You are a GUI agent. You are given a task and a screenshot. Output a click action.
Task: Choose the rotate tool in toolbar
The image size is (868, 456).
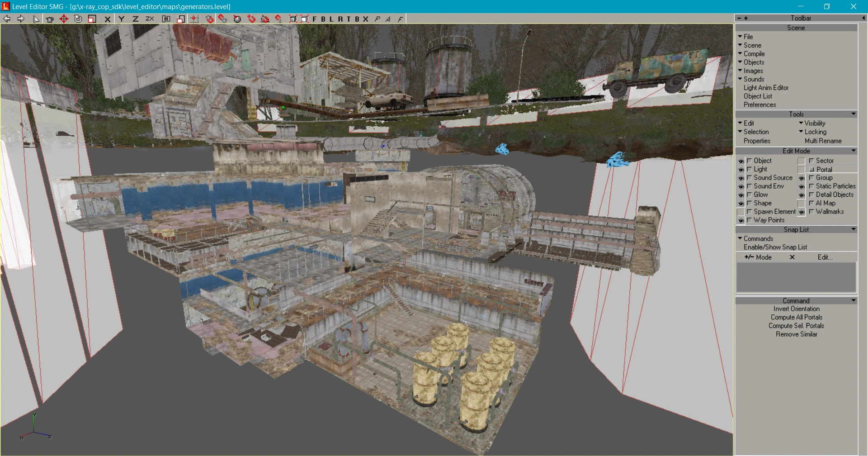(78, 19)
